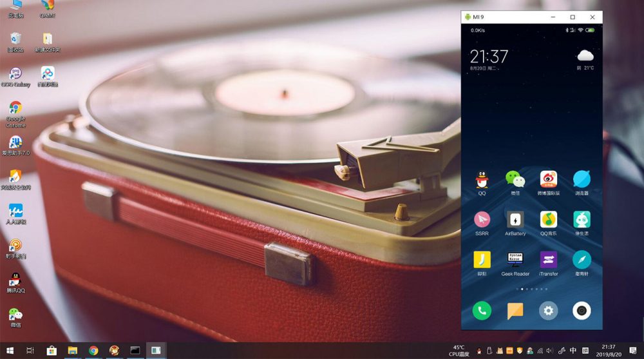Viewport: 644px width, 359px height.
Task: Open the yellow Messages app in the phone dock
Action: [515, 311]
